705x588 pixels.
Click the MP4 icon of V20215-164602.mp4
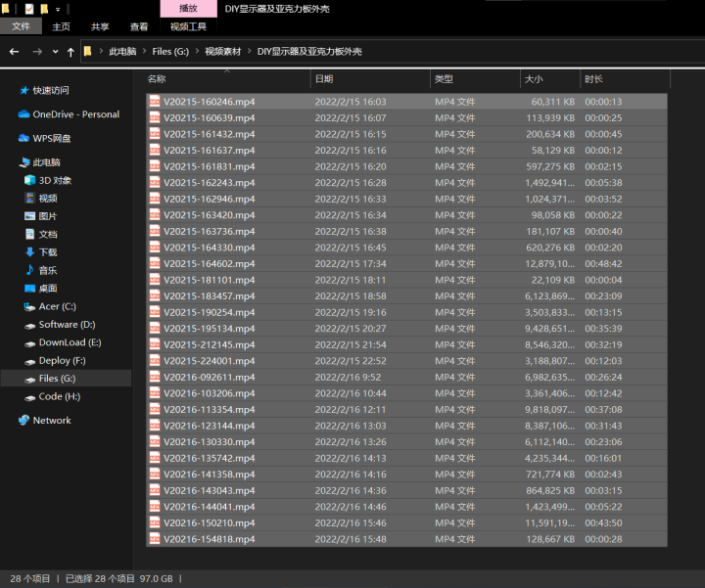(155, 263)
